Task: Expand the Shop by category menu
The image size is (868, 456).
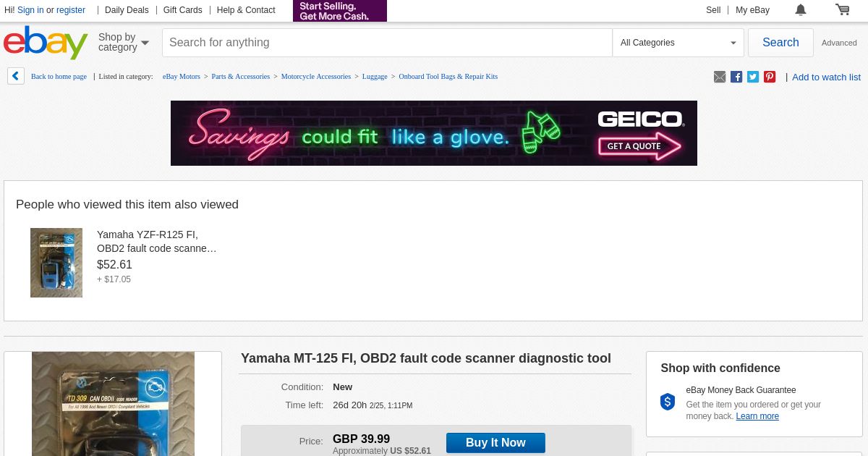Action: click(x=124, y=43)
